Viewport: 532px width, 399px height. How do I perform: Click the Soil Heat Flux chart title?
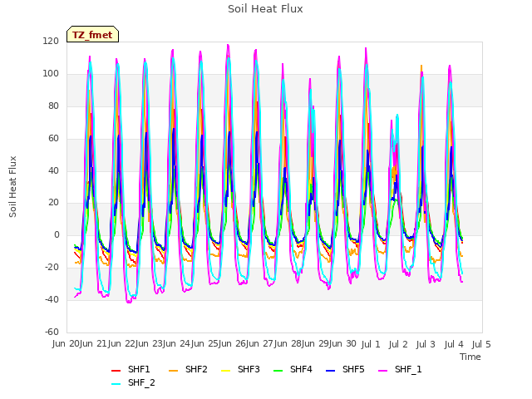[265, 9]
